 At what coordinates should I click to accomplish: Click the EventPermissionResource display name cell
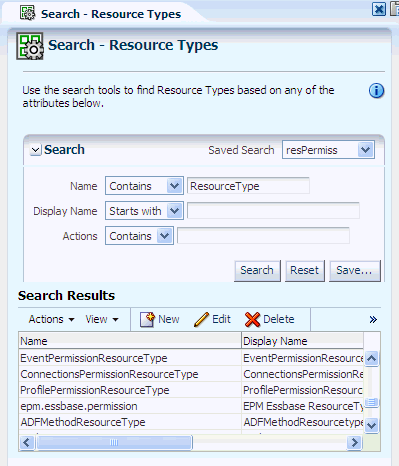pyautogui.click(x=303, y=358)
